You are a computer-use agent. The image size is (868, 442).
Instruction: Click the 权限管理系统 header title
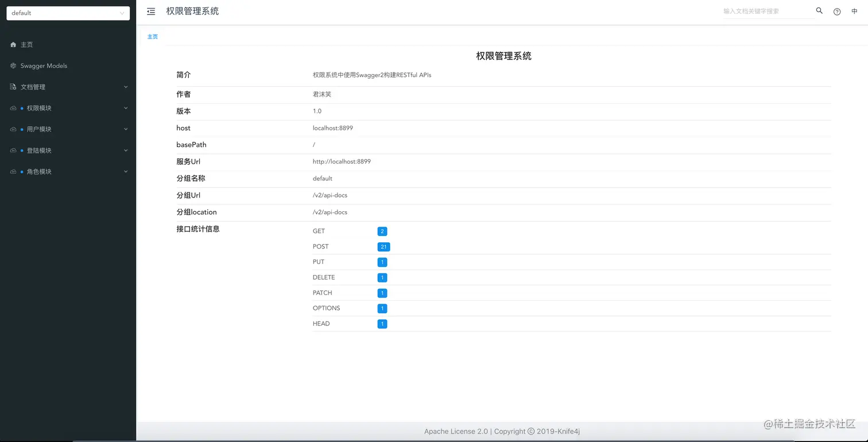tap(192, 11)
